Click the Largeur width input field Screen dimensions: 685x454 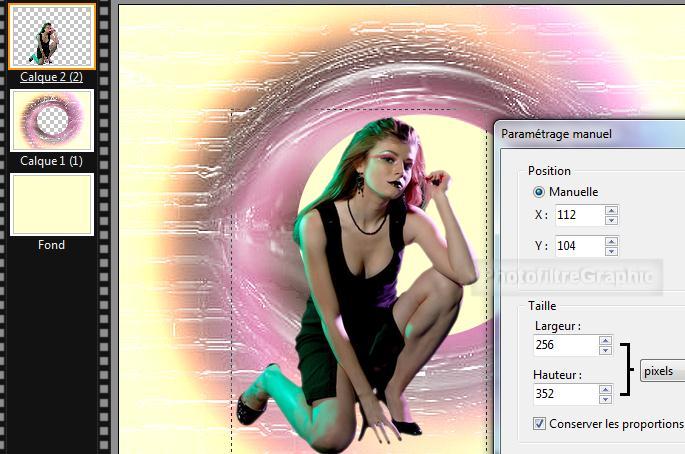click(565, 345)
